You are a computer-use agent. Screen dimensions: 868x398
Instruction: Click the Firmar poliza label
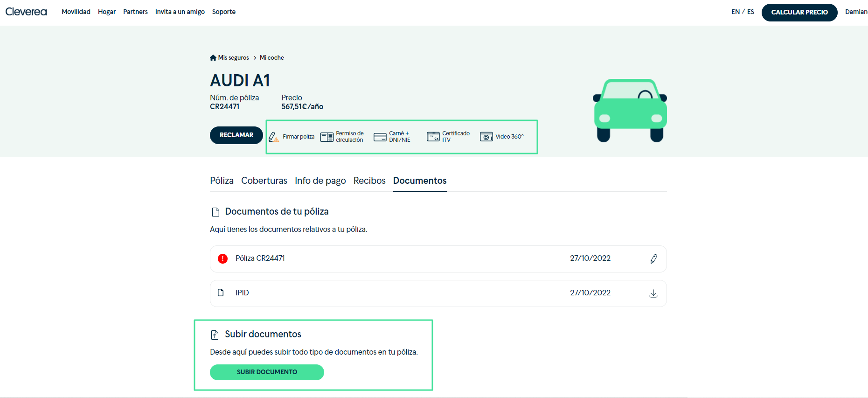[299, 137]
